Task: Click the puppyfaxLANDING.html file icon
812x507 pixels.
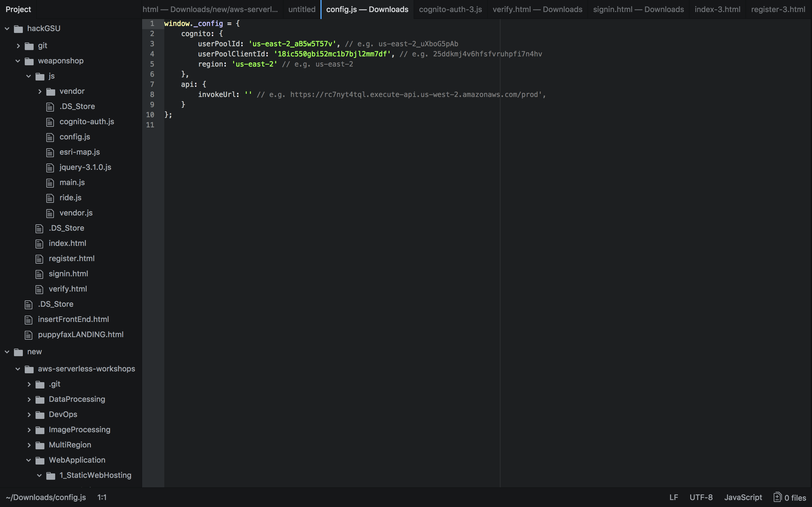Action: pyautogui.click(x=29, y=335)
